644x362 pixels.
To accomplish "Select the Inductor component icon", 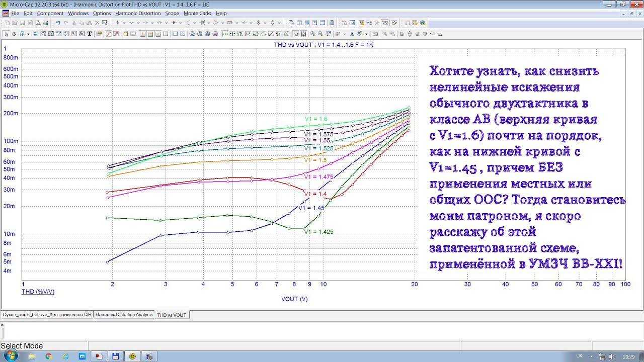I will pos(159,23).
